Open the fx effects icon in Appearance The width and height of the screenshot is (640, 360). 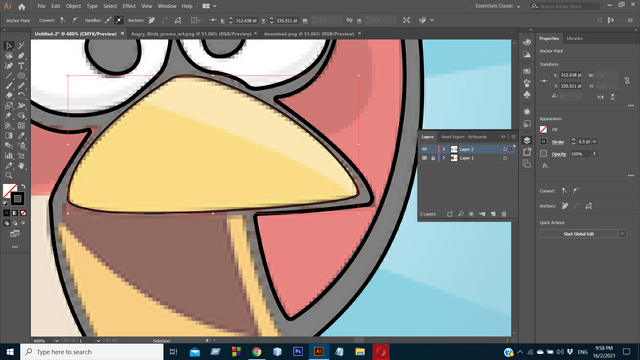(x=545, y=166)
